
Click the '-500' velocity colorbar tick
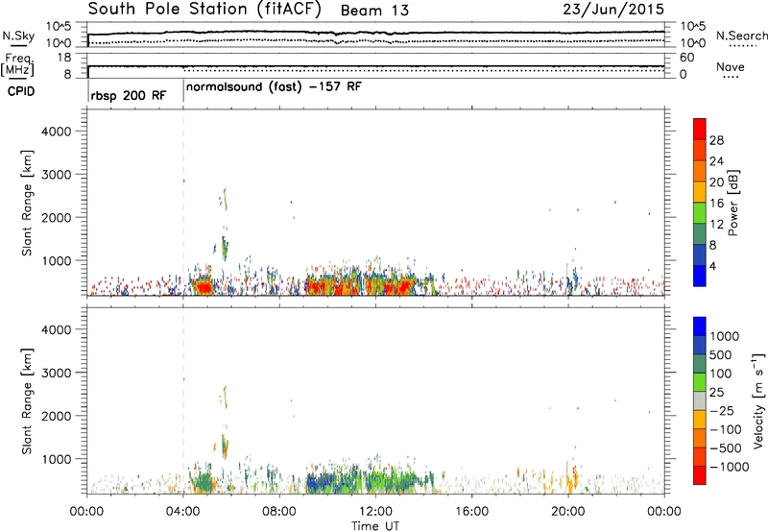click(726, 448)
